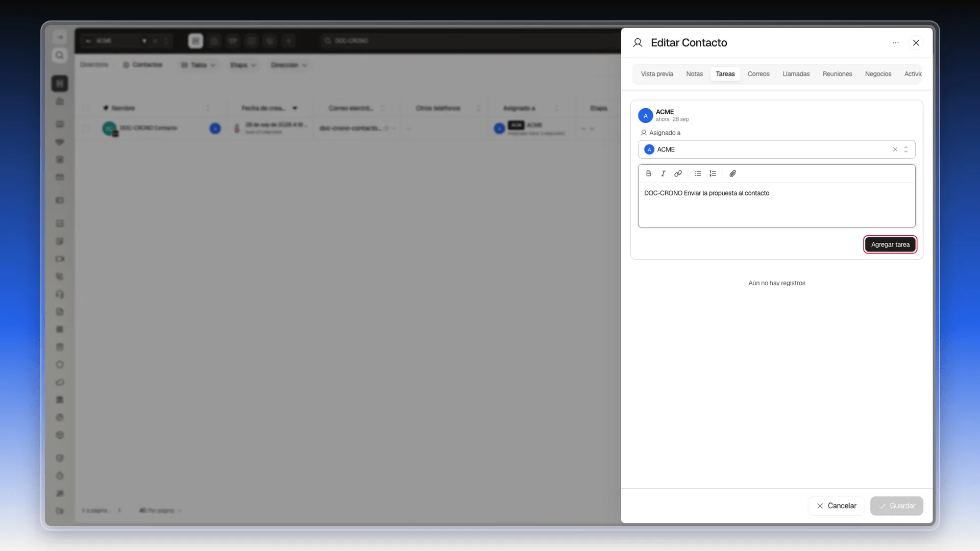Click the Cancelar button
Image resolution: width=980 pixels, height=551 pixels.
836,506
